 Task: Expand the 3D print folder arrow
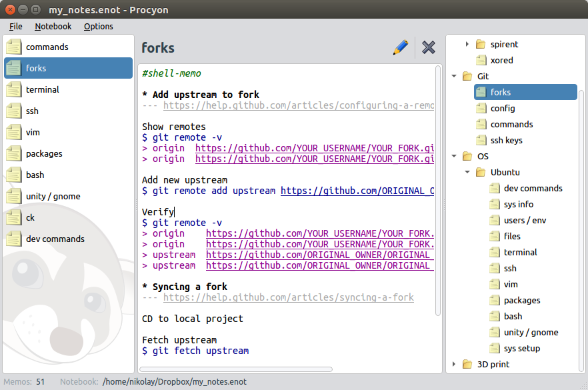[454, 364]
